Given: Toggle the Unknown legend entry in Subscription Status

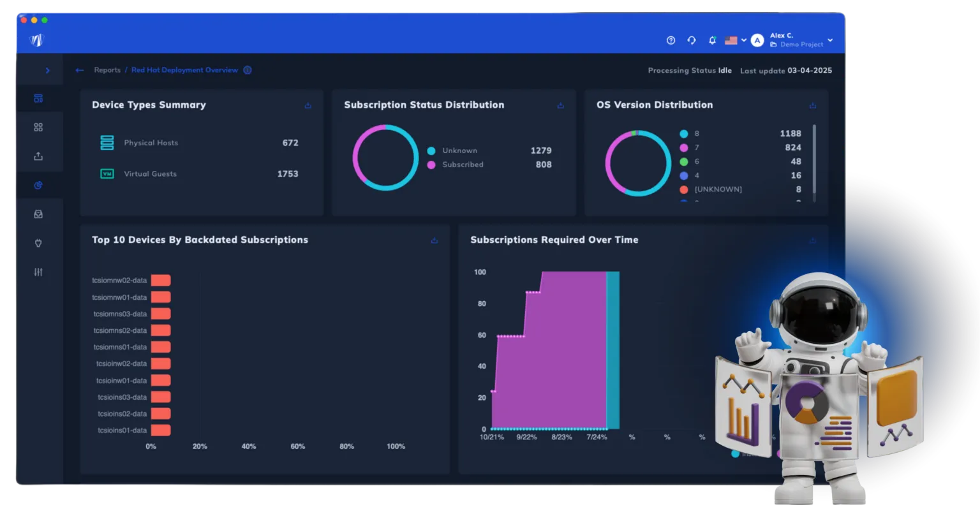Looking at the screenshot, I should pyautogui.click(x=452, y=151).
